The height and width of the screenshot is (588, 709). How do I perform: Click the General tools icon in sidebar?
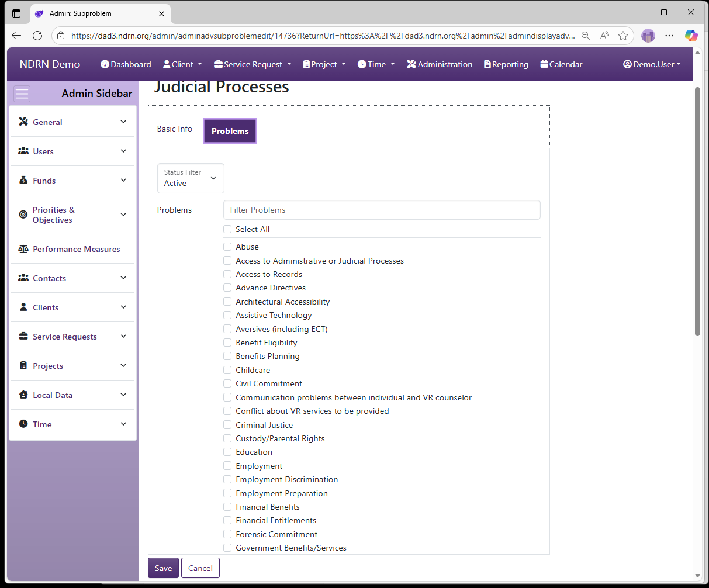(23, 122)
